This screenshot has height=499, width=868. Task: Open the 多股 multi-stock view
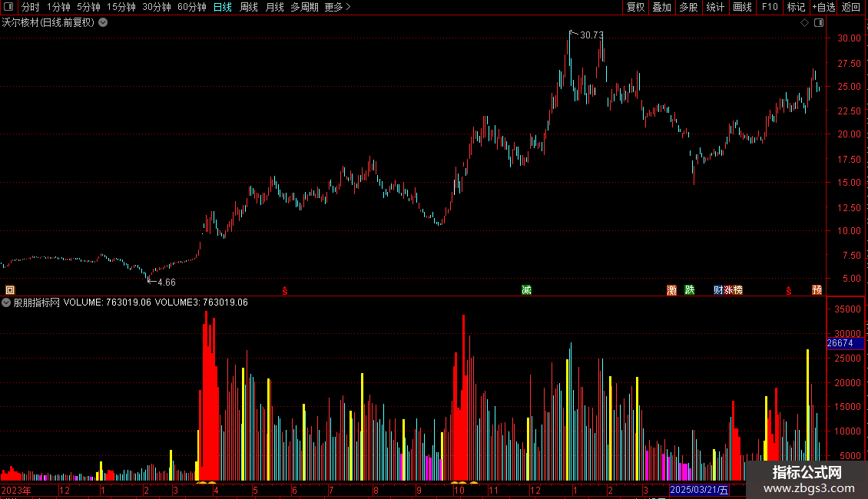click(688, 7)
